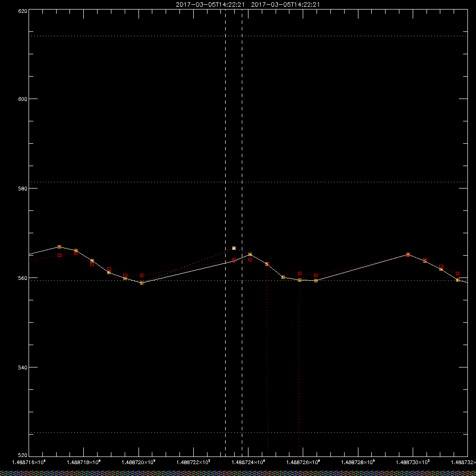Select the 580 y-axis label
The width and height of the screenshot is (476, 476).
click(x=23, y=188)
